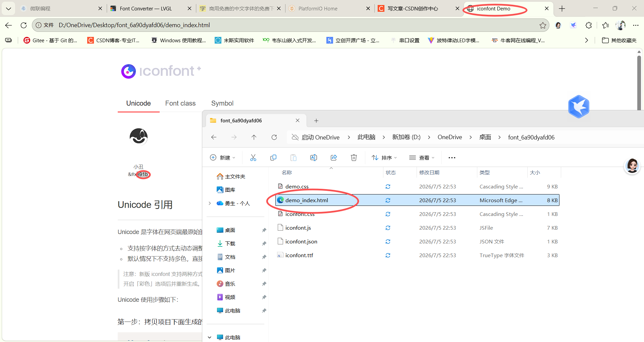
Task: Open the 其他收藏夹 folder
Action: point(619,40)
